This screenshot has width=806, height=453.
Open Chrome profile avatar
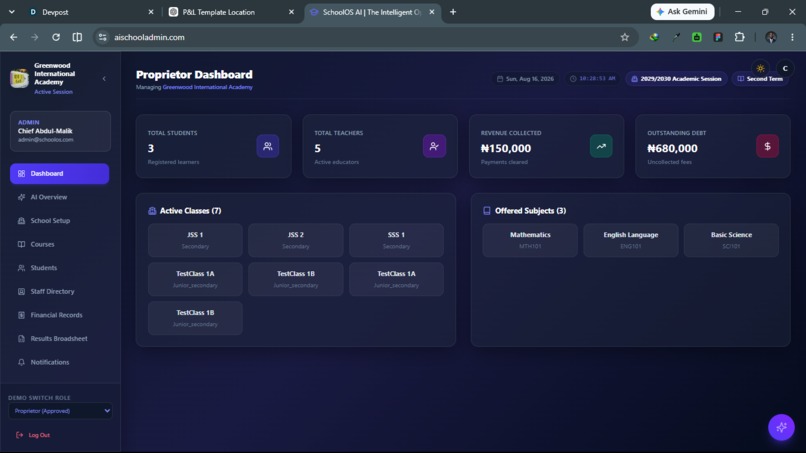[771, 37]
